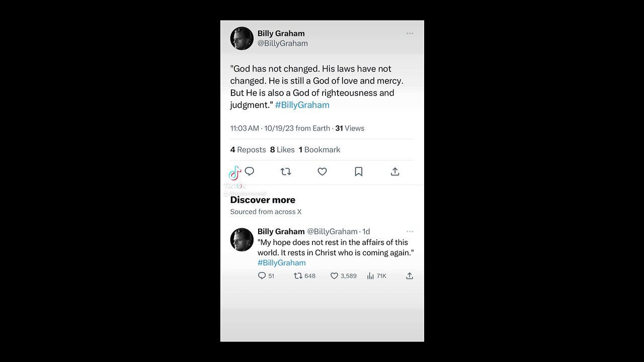This screenshot has height=362, width=644.
Task: Click the reply icon on main post
Action: point(250,171)
